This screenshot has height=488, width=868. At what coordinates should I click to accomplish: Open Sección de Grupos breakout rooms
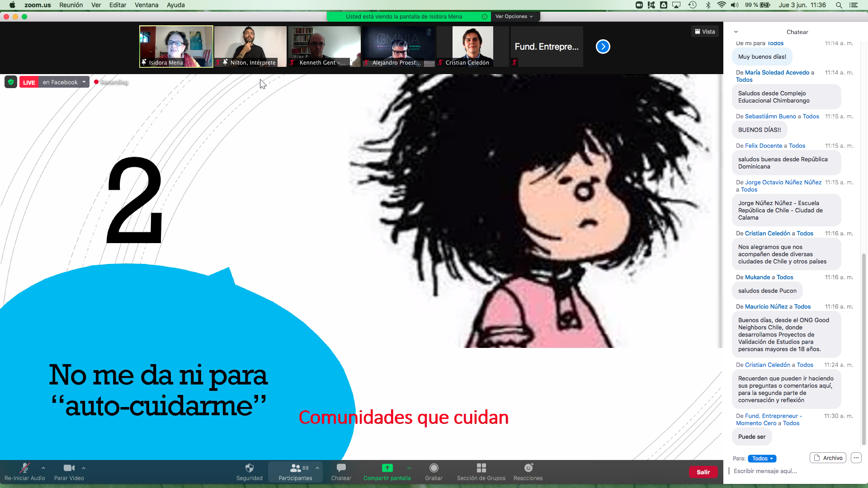point(481,468)
